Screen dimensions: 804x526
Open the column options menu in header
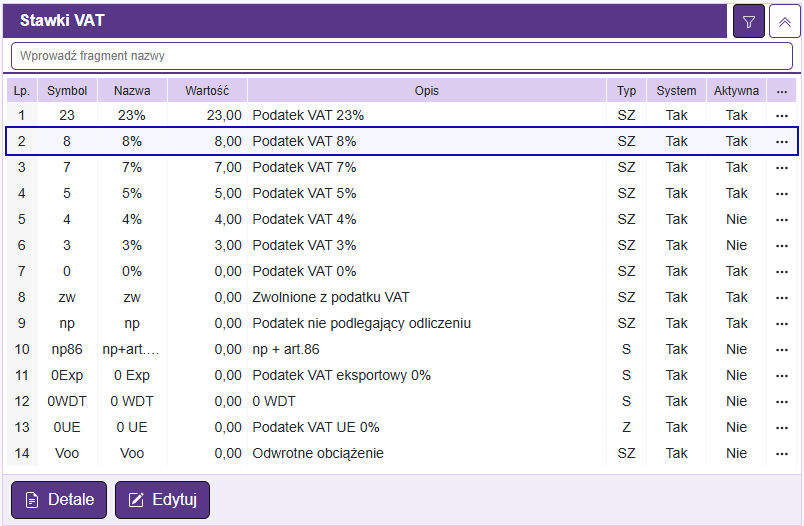[x=782, y=91]
